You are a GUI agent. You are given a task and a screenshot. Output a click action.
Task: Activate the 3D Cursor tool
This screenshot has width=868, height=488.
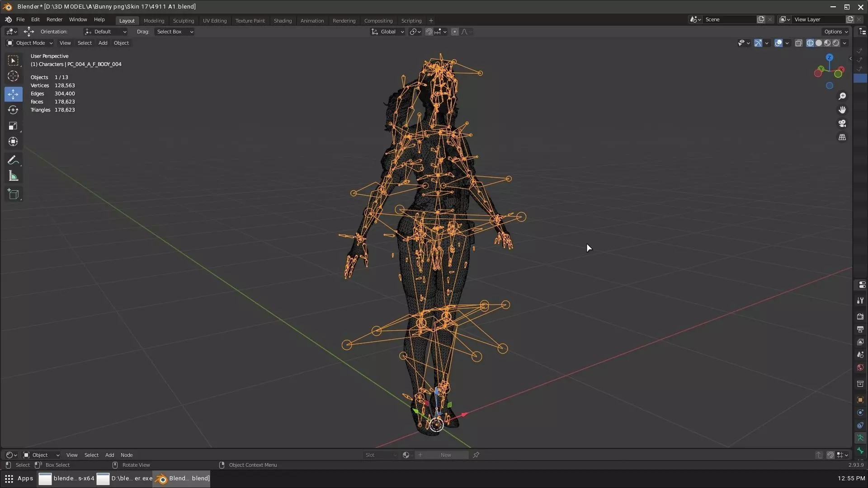coord(13,76)
